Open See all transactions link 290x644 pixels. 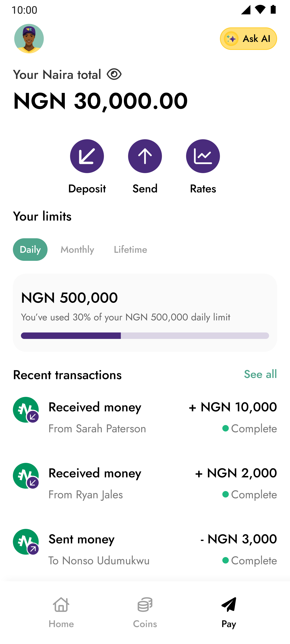click(260, 374)
